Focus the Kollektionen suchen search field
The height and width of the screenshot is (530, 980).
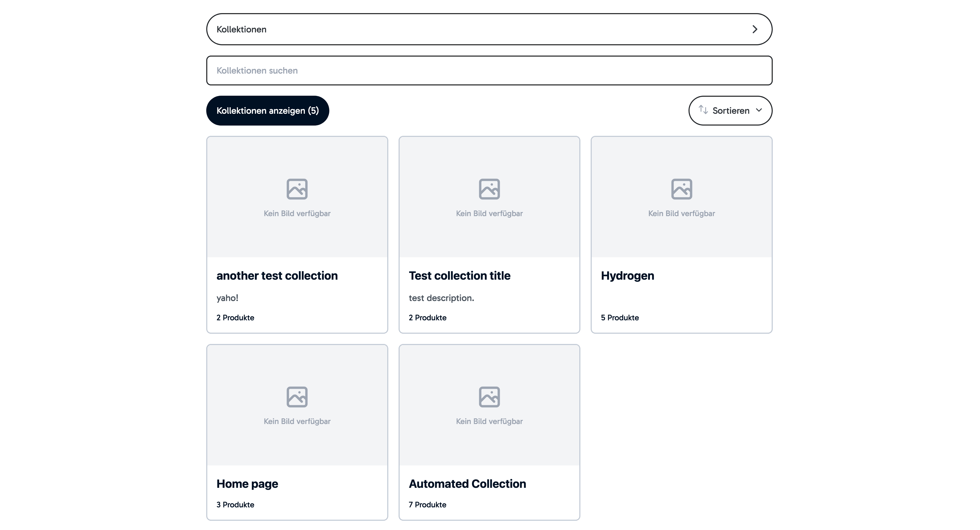click(x=489, y=71)
